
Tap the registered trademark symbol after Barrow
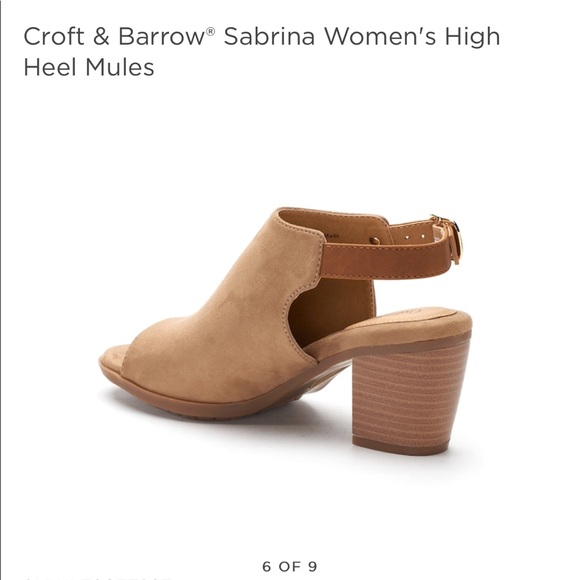(x=210, y=31)
